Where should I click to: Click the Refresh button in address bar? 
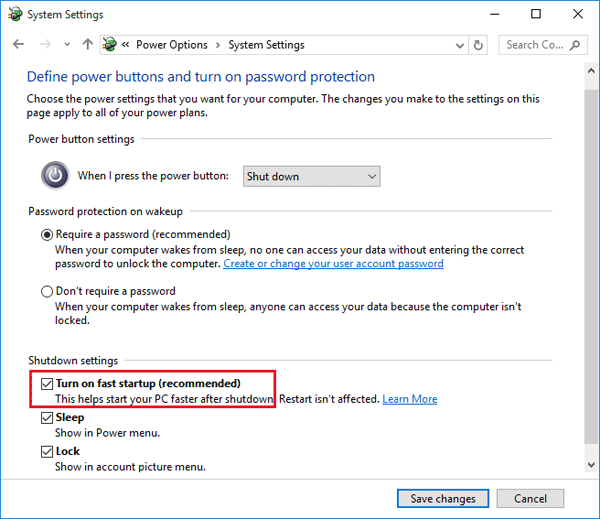point(478,45)
